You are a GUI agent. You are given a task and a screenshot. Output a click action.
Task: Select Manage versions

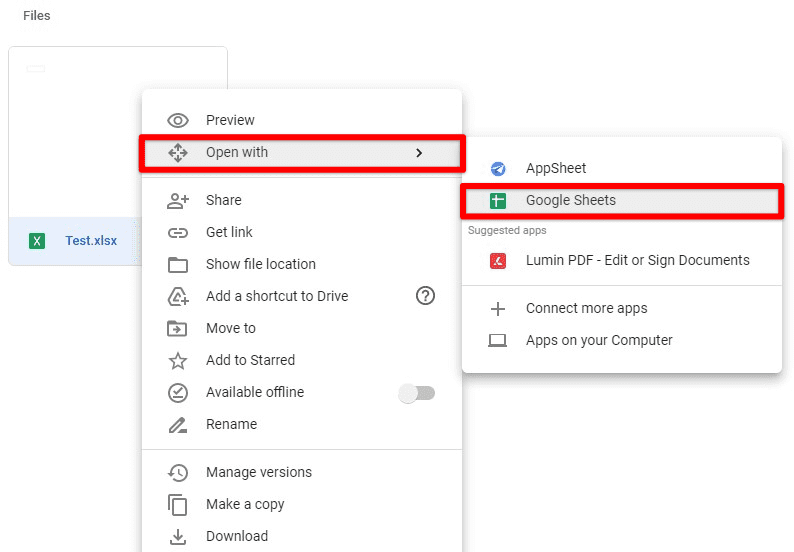point(302,472)
